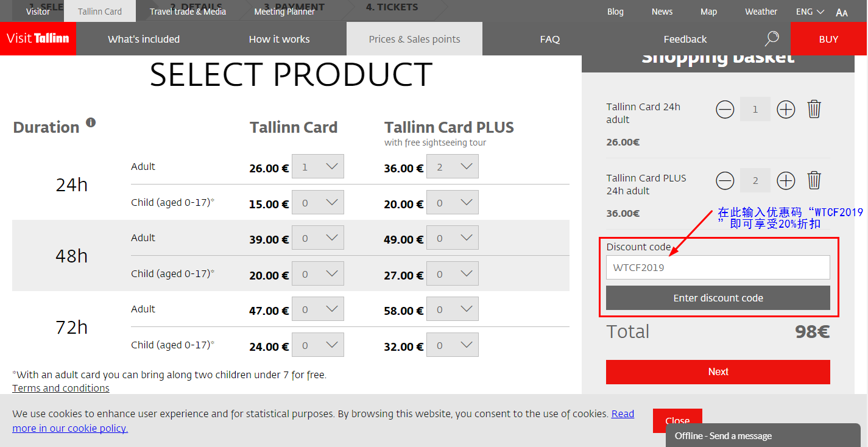Viewport: 868px width, 447px height.
Task: Click the Duration info icon
Action: pyautogui.click(x=91, y=122)
